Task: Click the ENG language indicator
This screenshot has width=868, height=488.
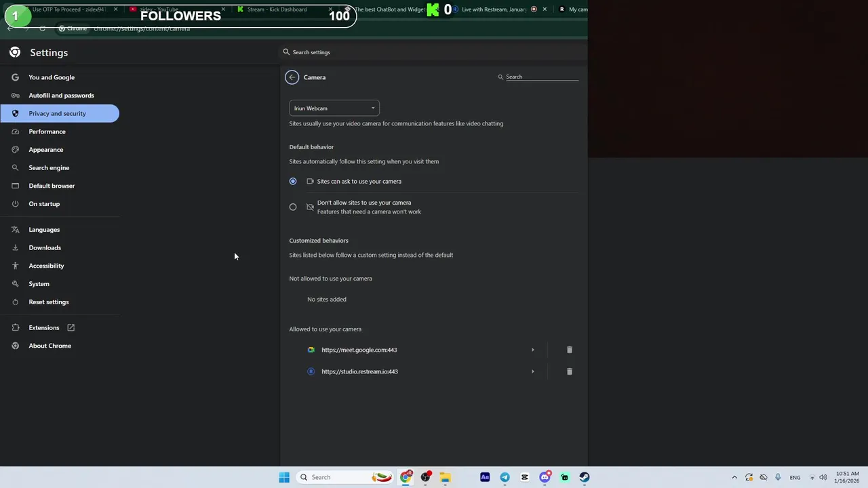Action: (795, 477)
